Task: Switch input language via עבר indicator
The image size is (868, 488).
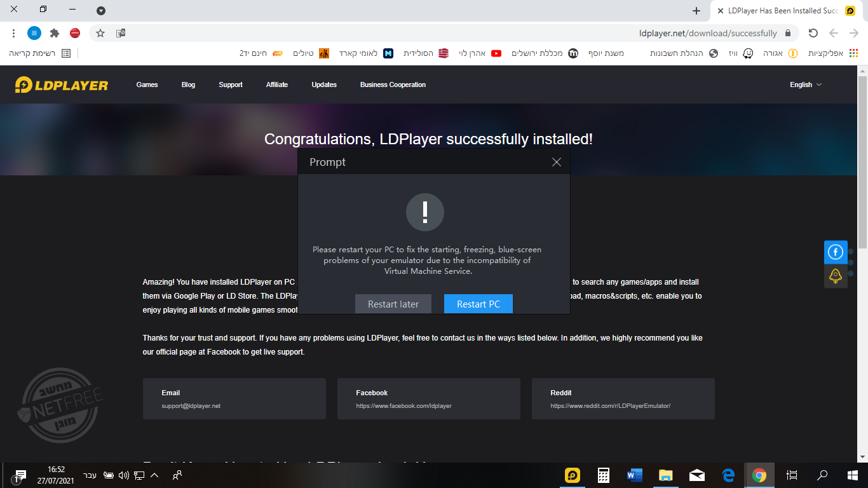Action: click(x=90, y=475)
